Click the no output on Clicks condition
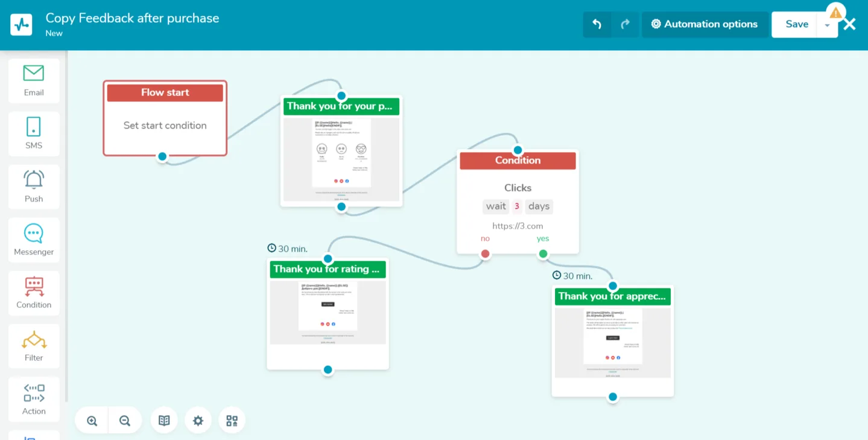 [x=485, y=238]
